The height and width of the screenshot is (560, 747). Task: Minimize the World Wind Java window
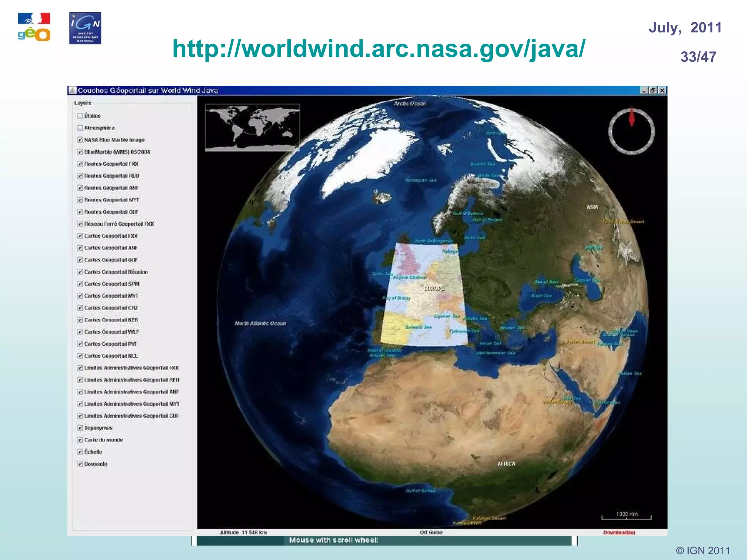click(x=644, y=90)
